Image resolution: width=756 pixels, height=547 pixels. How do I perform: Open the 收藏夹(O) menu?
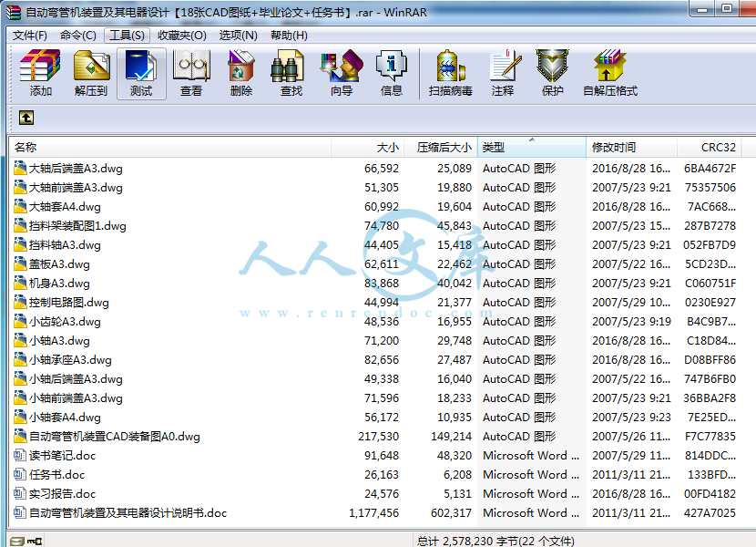(x=182, y=36)
